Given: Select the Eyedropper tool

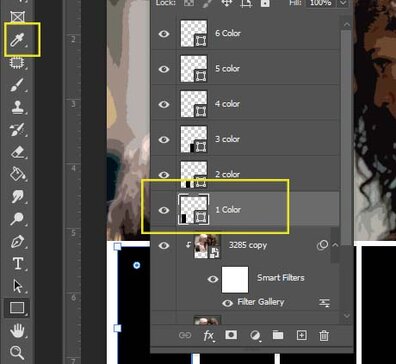Looking at the screenshot, I should click(17, 40).
